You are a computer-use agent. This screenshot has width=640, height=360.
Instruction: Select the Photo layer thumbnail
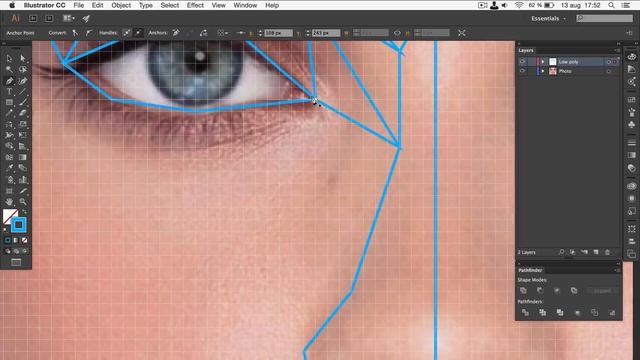(553, 71)
